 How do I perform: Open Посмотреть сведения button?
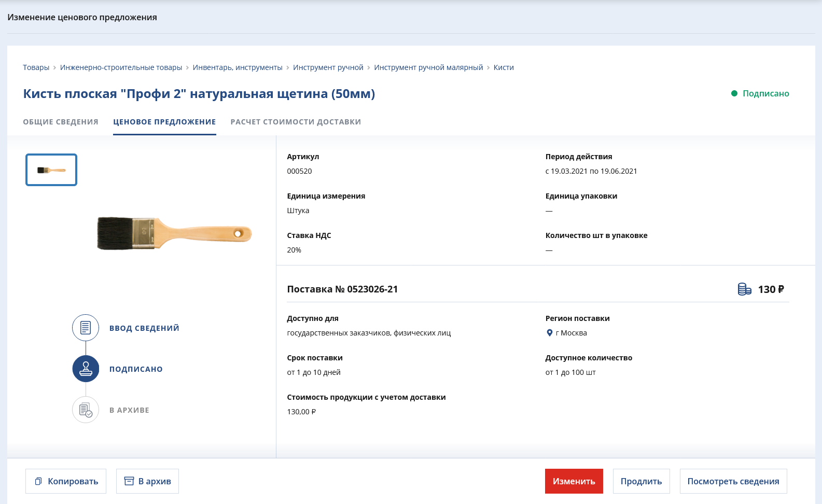[x=733, y=481]
